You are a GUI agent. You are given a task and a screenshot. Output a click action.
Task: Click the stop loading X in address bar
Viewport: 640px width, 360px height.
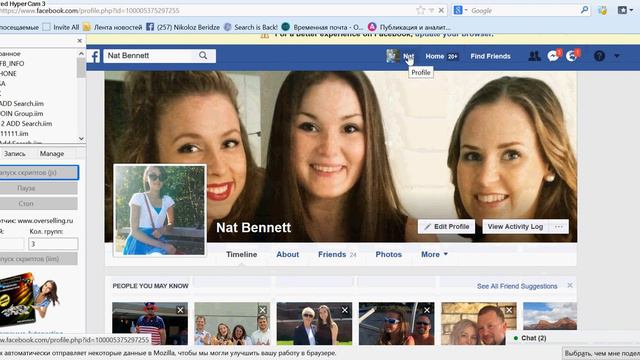tap(441, 11)
